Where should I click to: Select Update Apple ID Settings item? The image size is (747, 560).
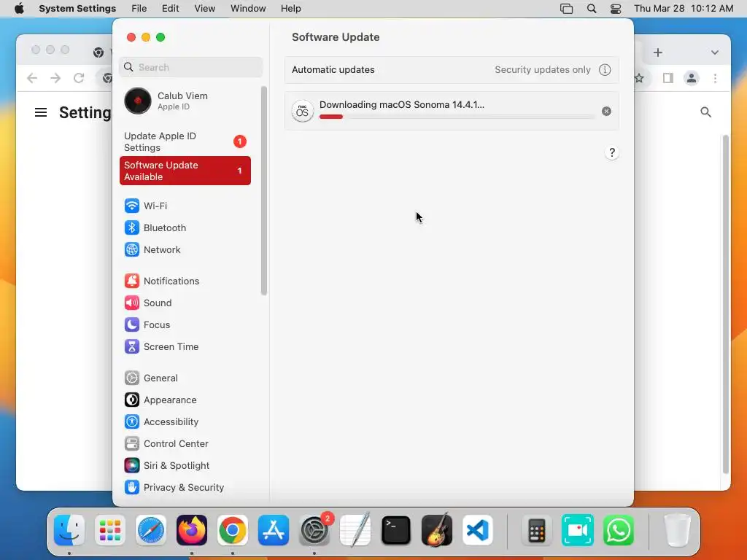coord(185,142)
